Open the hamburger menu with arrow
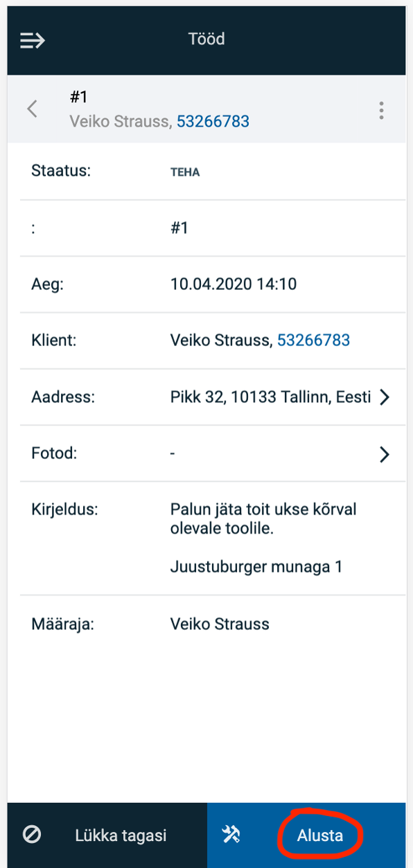Viewport: 413px width, 868px height. pyautogui.click(x=32, y=40)
